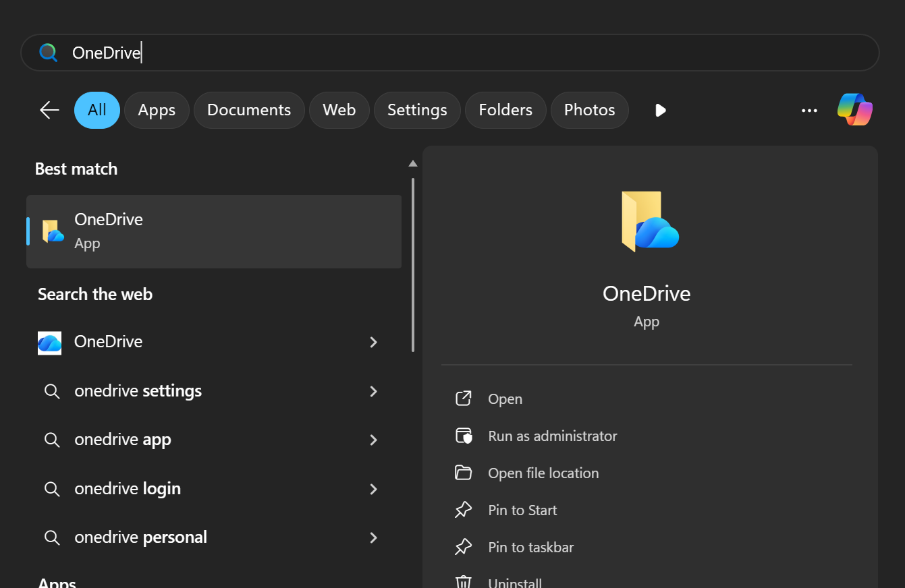This screenshot has width=905, height=588.
Task: Expand the onedrive login suggestion chevron
Action: coord(373,489)
